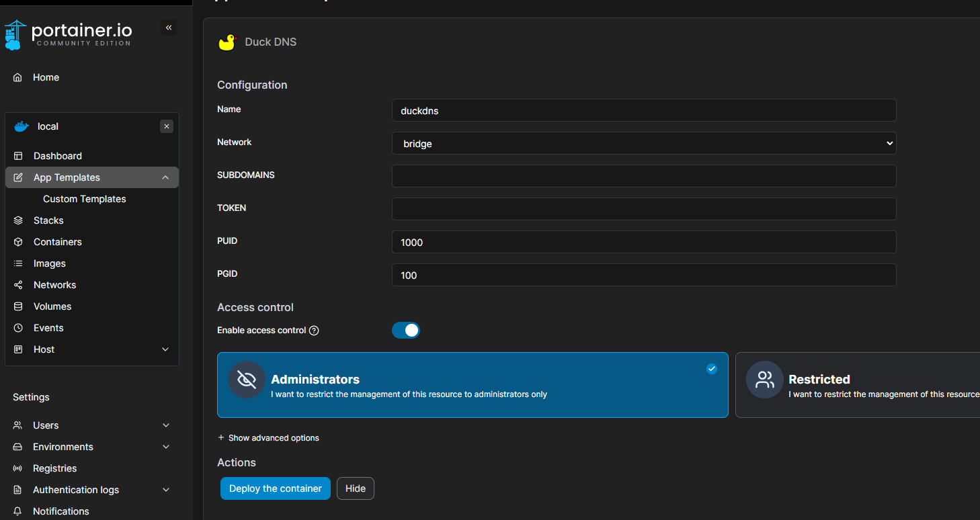Collapse the sidebar with the double-chevron icon
The width and height of the screenshot is (980, 520).
169,28
